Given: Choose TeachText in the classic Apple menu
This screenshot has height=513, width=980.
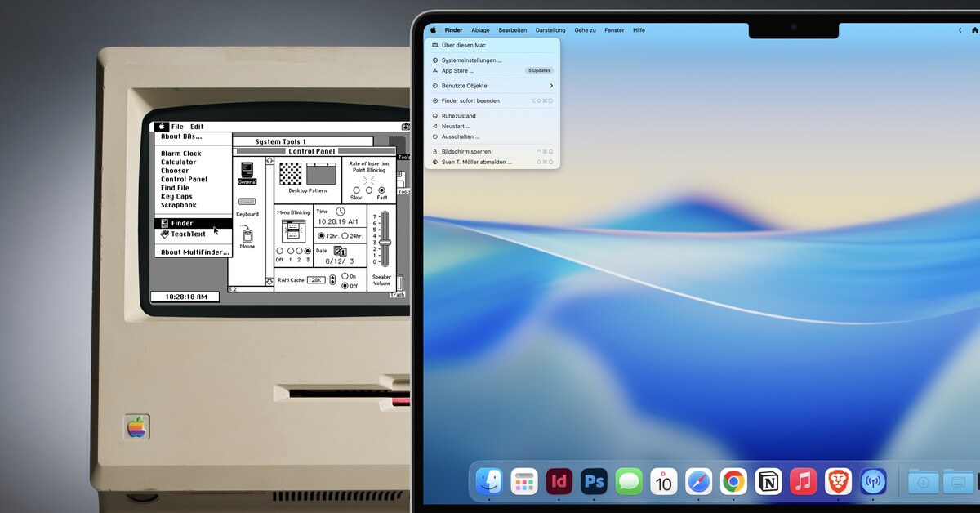Looking at the screenshot, I should 194,234.
